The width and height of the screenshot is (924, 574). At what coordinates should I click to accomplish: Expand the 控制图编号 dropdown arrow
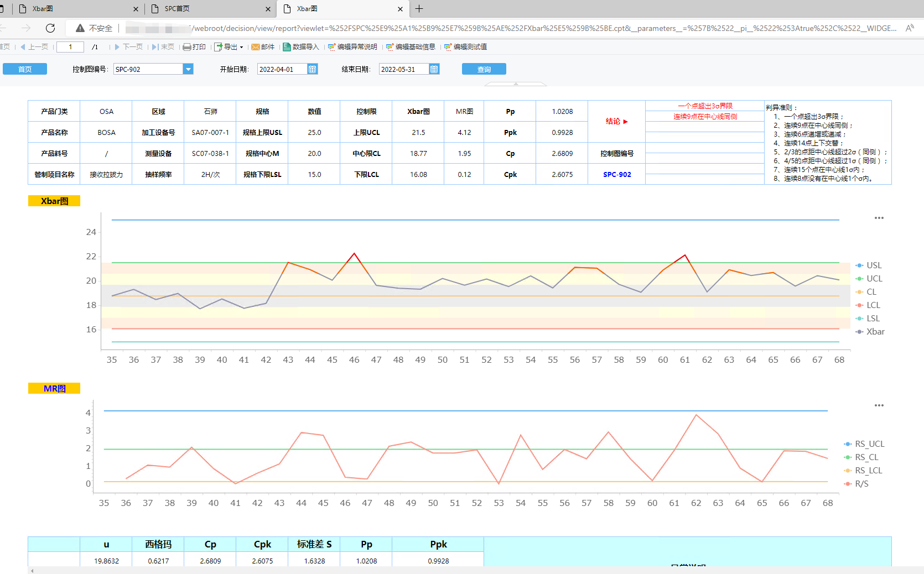click(x=188, y=69)
